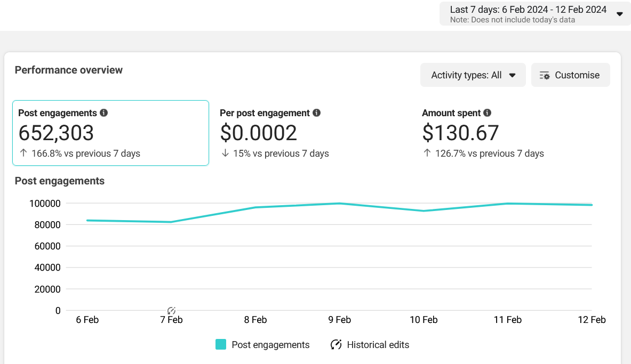Click the date range dropdown caret arrow
The height and width of the screenshot is (364, 631).
[x=619, y=14]
